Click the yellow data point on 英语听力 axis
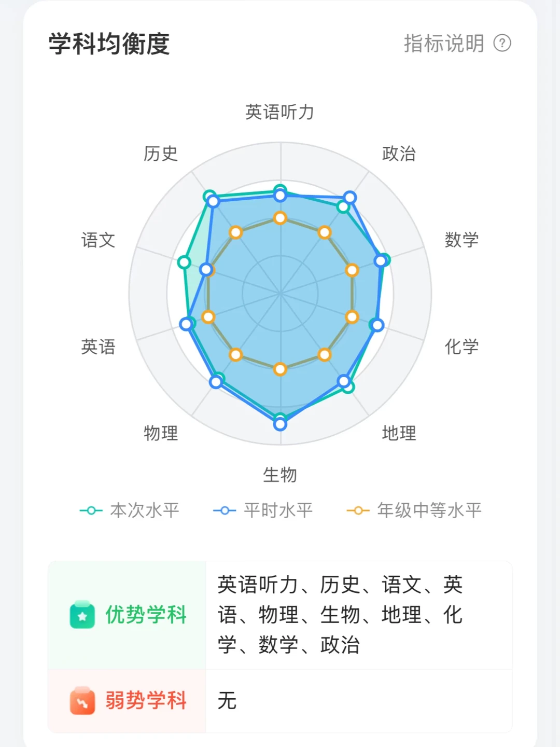The height and width of the screenshot is (747, 560). coord(281,218)
